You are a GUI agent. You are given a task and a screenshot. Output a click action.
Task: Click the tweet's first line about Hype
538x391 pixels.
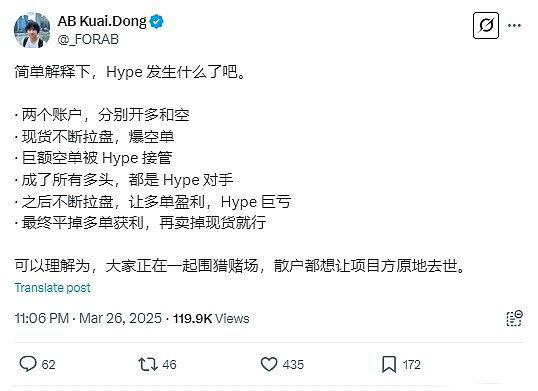coord(130,72)
